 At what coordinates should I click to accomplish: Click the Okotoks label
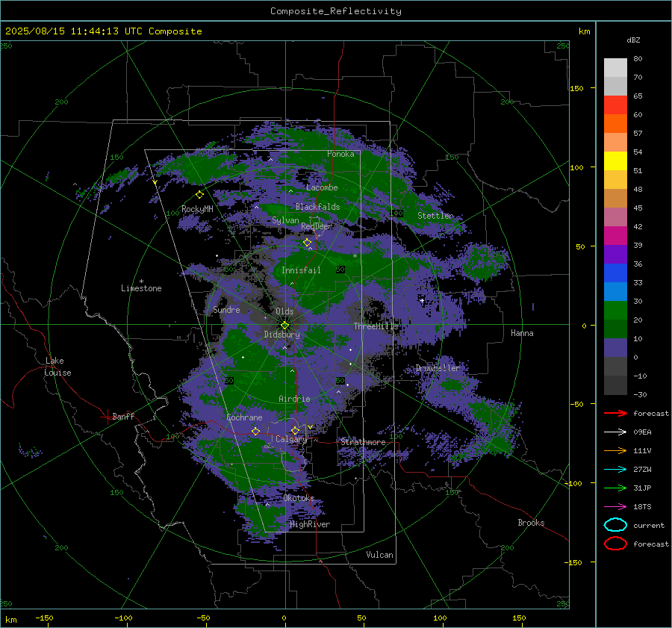(299, 498)
